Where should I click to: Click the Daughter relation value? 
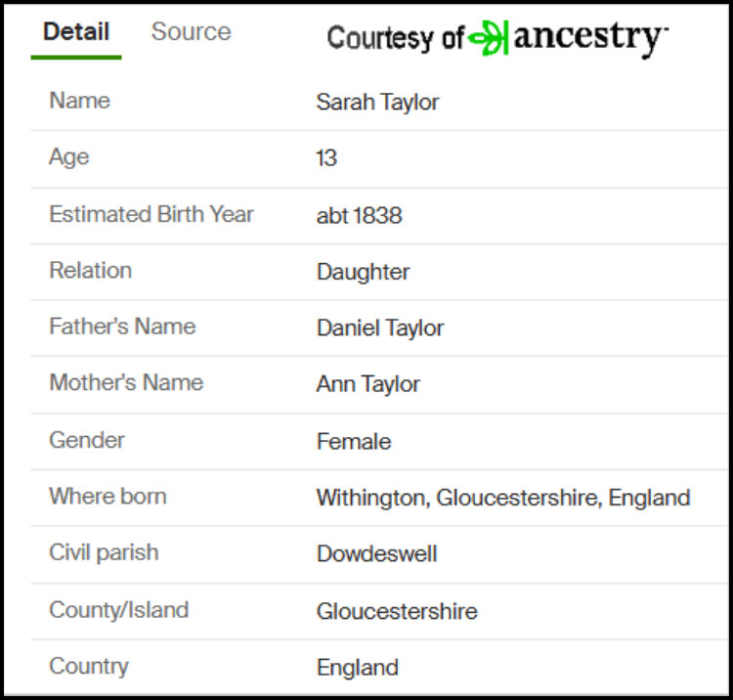363,273
